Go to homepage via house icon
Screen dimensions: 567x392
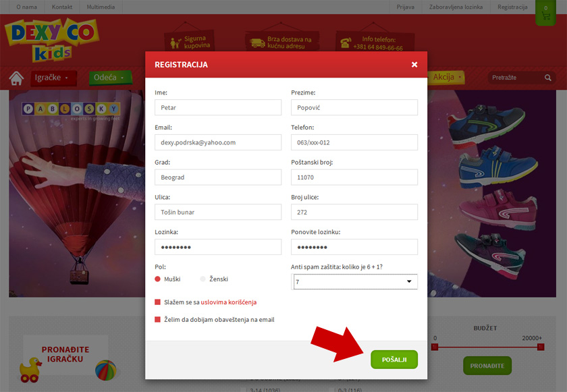tap(16, 78)
